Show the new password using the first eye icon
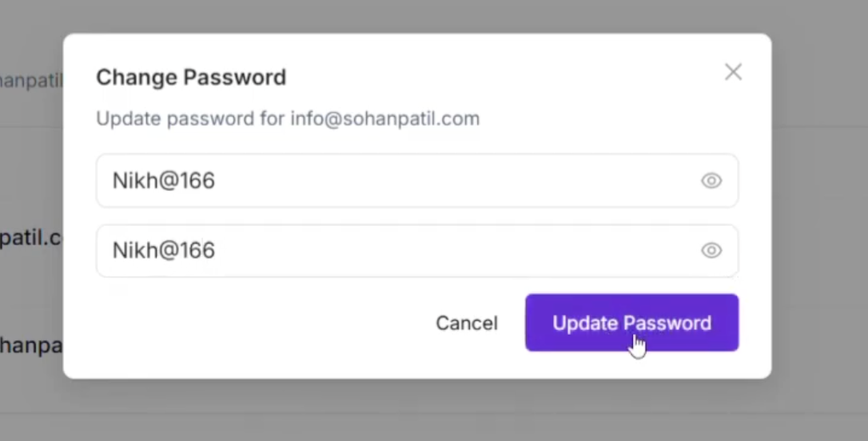The width and height of the screenshot is (868, 441). coord(711,181)
